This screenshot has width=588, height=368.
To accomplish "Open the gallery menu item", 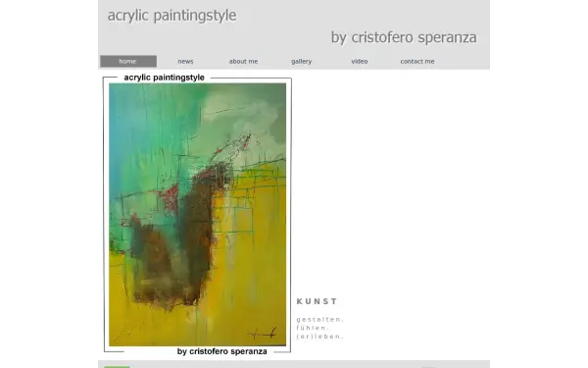I will 302,61.
